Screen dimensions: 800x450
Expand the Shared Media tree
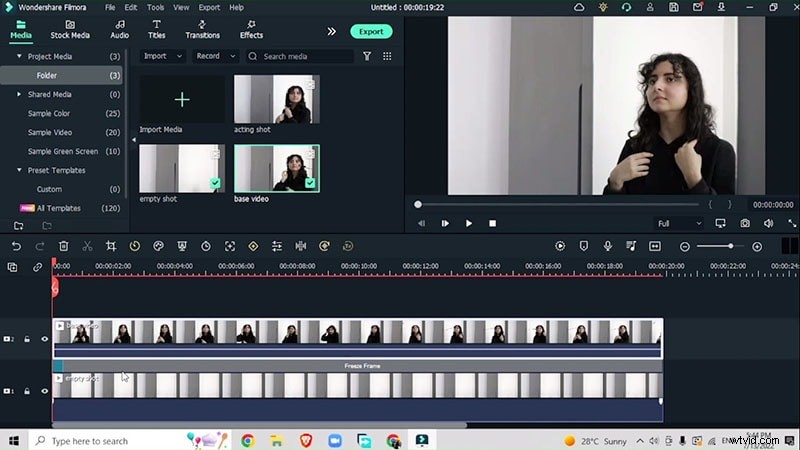coord(19,94)
